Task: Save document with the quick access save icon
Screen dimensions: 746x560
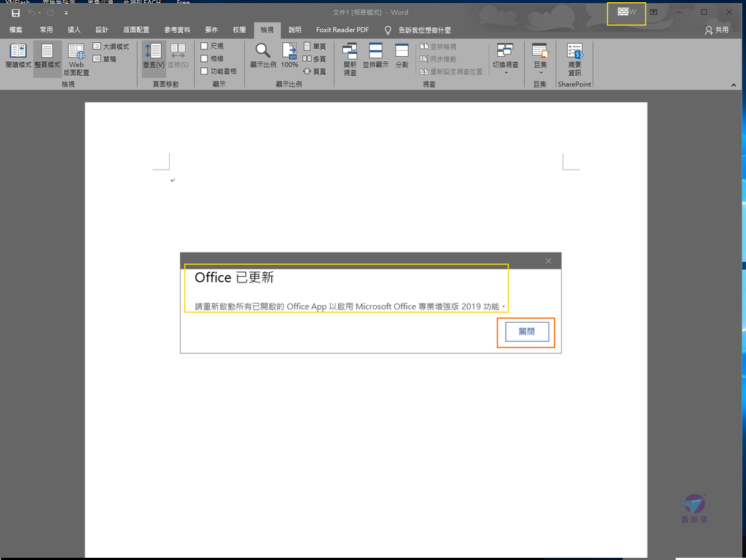Action: tap(15, 12)
